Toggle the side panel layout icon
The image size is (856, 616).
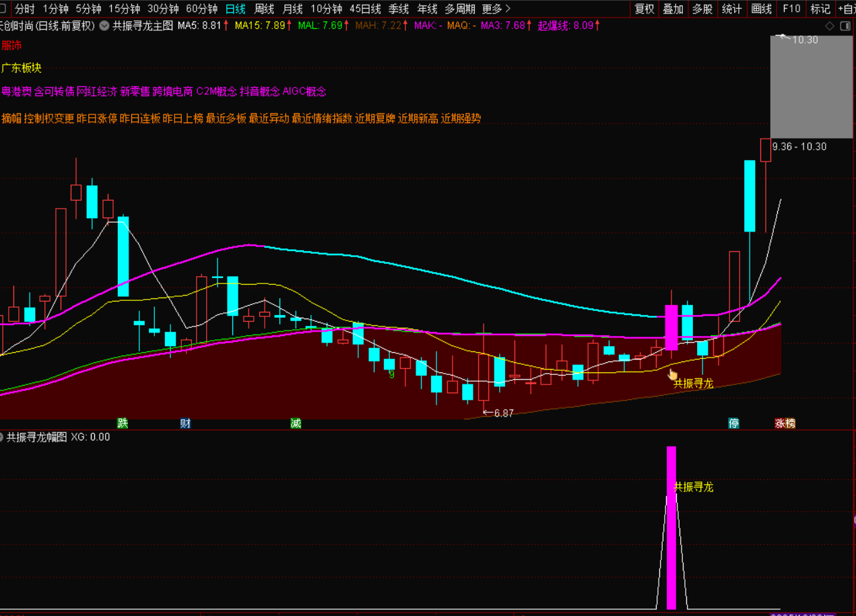845,26
